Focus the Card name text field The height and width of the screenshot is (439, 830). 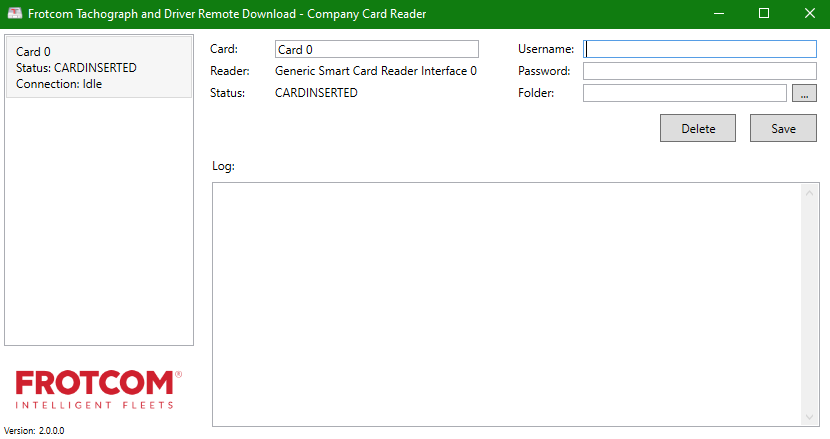[x=376, y=49]
